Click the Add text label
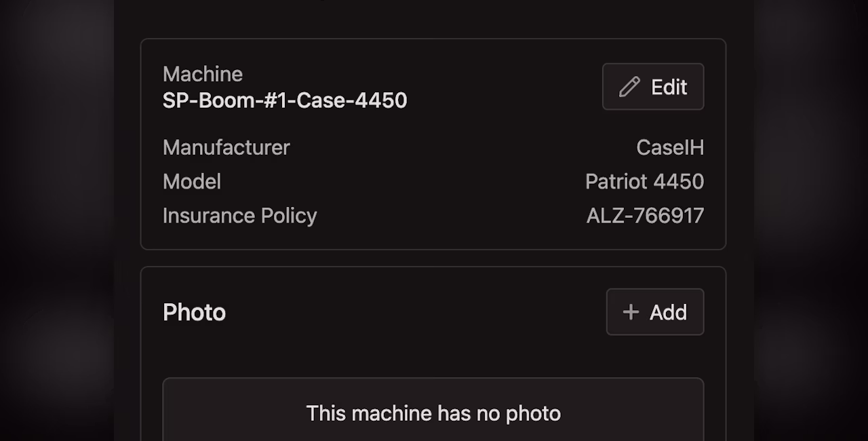This screenshot has width=868, height=441. (x=668, y=312)
